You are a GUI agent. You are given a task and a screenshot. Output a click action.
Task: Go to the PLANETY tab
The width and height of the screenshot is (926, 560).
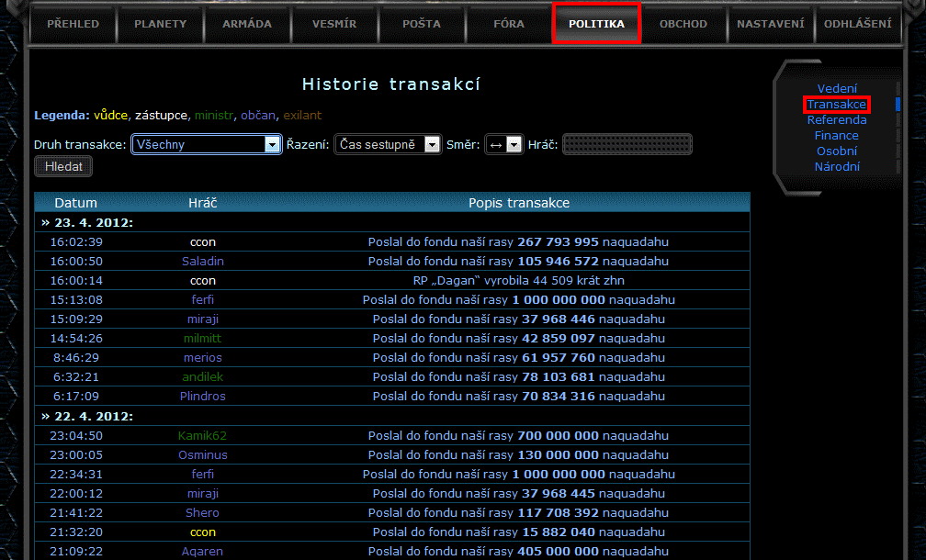click(x=160, y=24)
